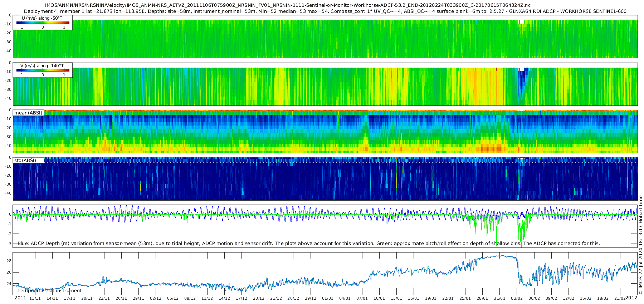Click the 03/02 date tick label
The height and width of the screenshot is (304, 644).
[x=517, y=299]
